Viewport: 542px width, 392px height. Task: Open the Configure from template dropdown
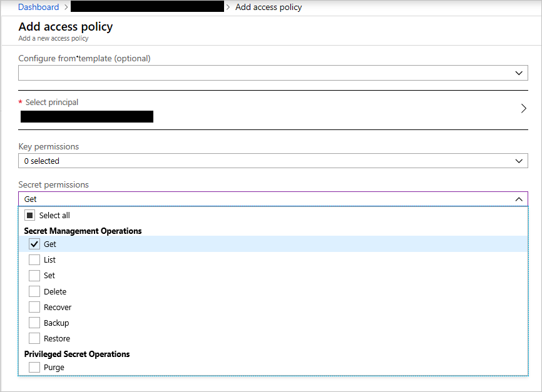click(x=273, y=73)
